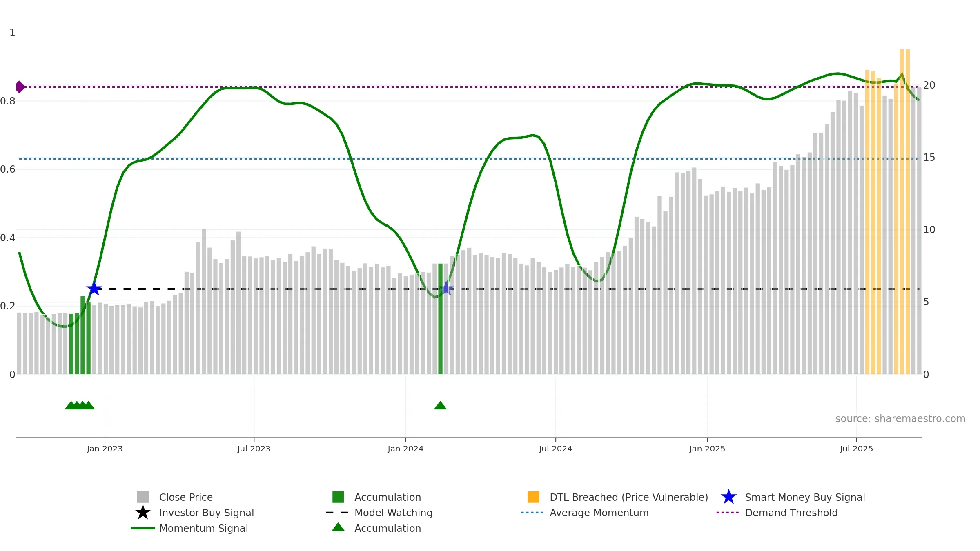Click the blue Smart Money Buy Signal star
The image size is (980, 551).
tap(728, 497)
